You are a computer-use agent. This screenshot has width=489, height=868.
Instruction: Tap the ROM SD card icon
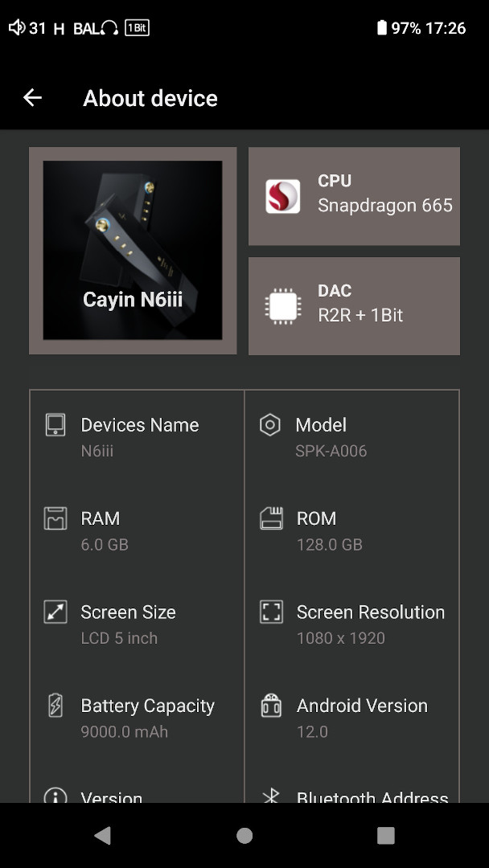click(x=271, y=518)
